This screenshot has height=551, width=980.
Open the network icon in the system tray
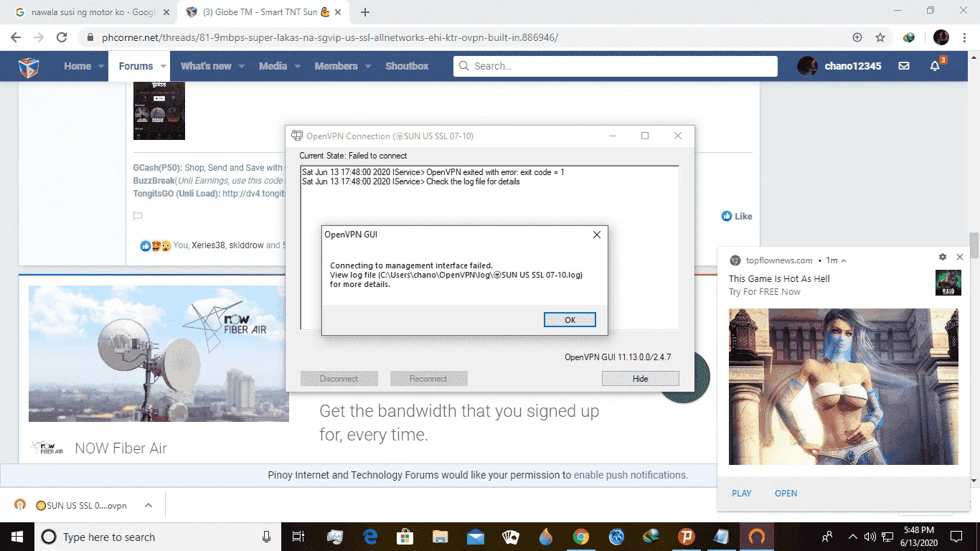pyautogui.click(x=888, y=537)
